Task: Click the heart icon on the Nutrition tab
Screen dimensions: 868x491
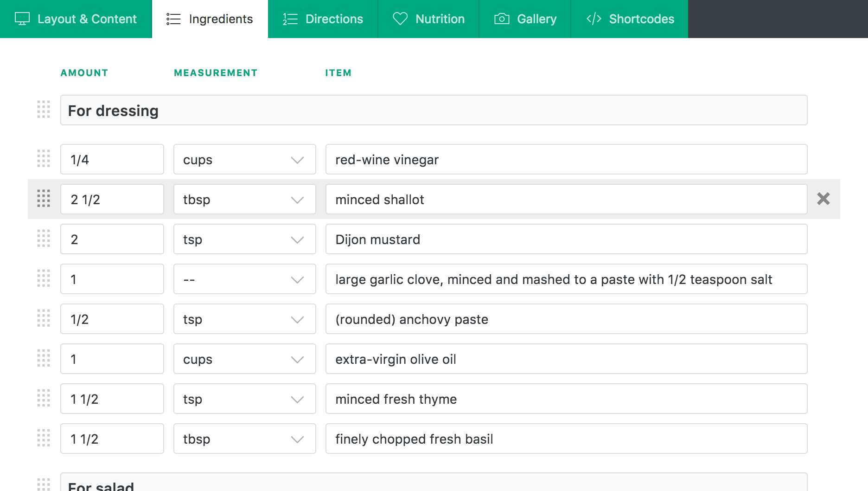Action: tap(401, 19)
